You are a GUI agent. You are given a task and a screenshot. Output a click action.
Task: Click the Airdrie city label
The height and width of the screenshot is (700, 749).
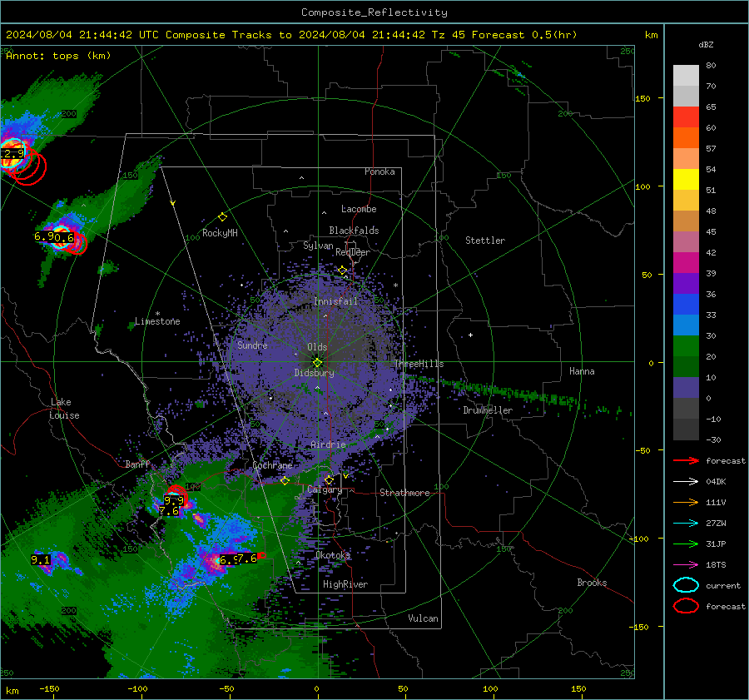328,444
